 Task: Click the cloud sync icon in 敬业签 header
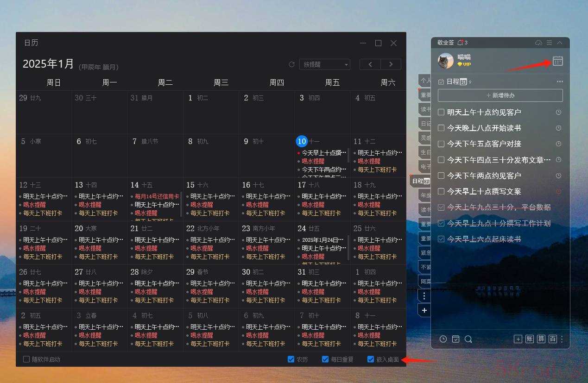pos(538,43)
